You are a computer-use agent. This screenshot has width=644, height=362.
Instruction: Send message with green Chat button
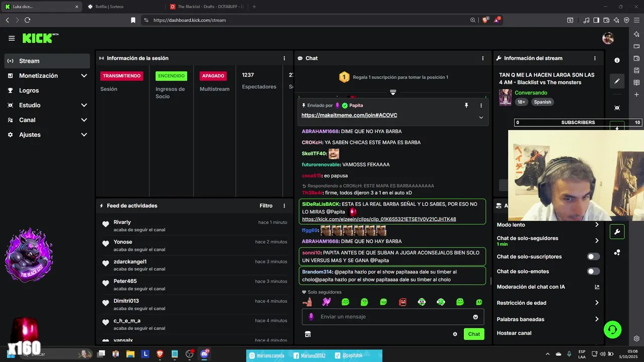click(x=474, y=334)
